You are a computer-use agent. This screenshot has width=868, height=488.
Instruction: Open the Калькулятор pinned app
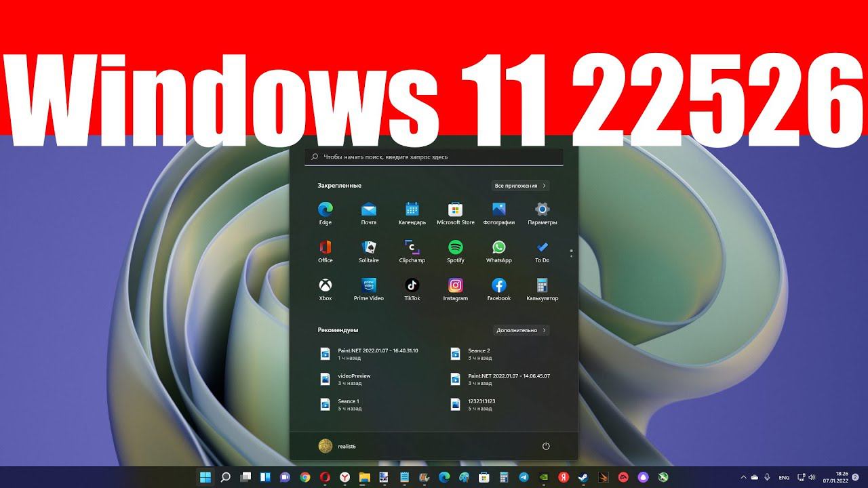[x=542, y=289]
